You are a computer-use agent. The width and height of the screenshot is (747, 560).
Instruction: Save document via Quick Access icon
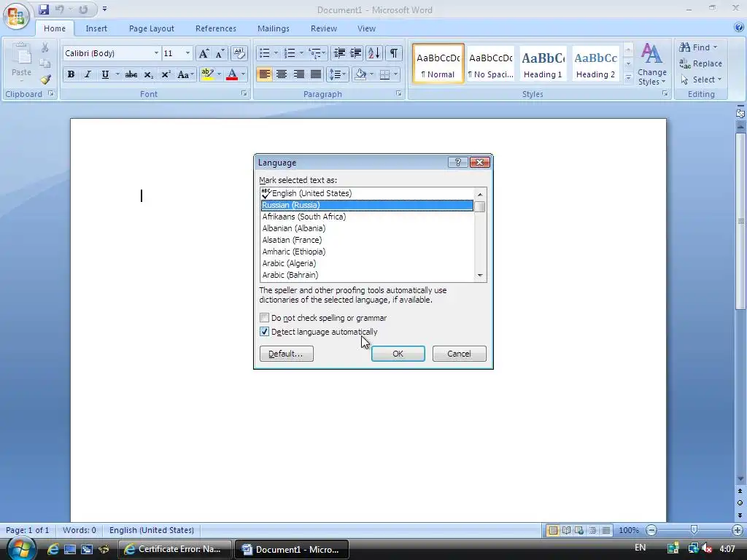click(x=44, y=9)
